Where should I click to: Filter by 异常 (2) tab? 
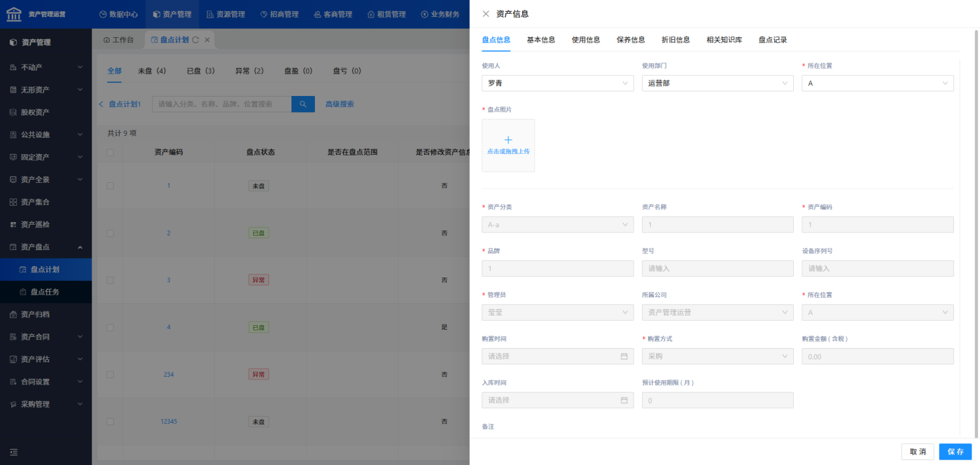[250, 71]
